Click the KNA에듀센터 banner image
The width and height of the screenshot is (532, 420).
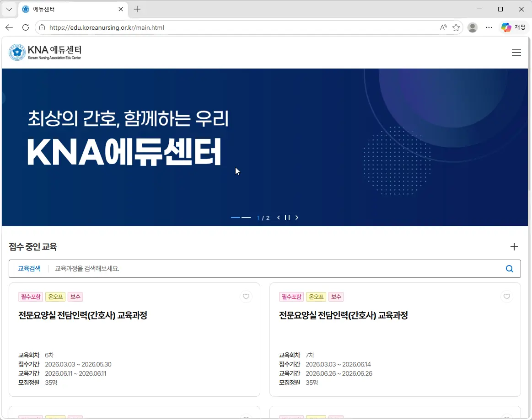click(x=265, y=147)
